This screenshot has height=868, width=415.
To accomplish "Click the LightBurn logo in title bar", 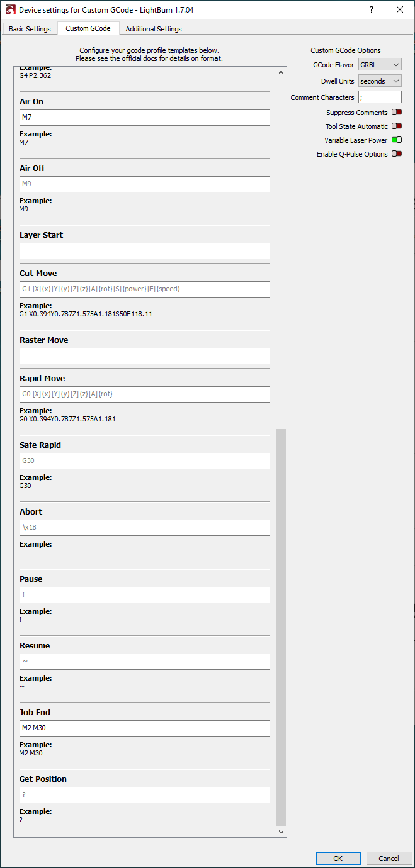I will click(x=9, y=9).
